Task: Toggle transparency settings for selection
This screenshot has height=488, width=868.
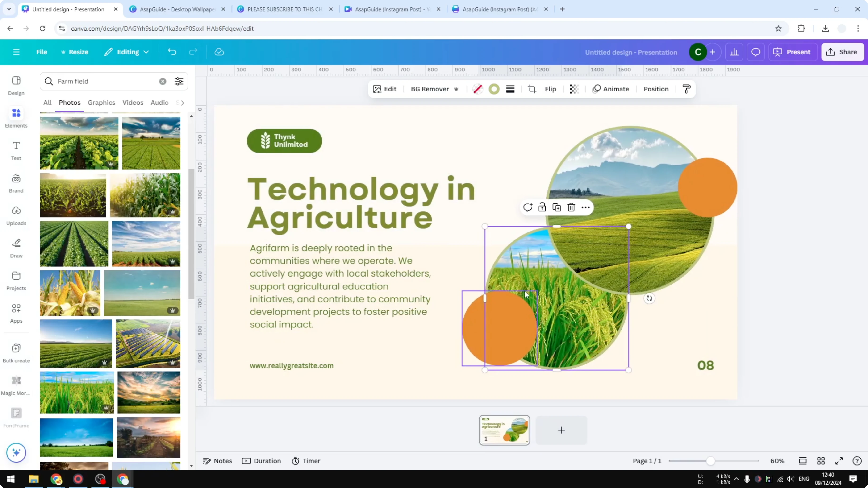Action: [574, 89]
